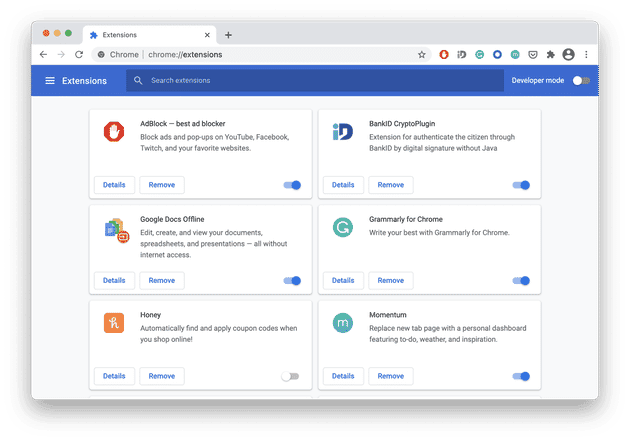The image size is (630, 441).
Task: Remove the AdBlock extension
Action: (162, 185)
